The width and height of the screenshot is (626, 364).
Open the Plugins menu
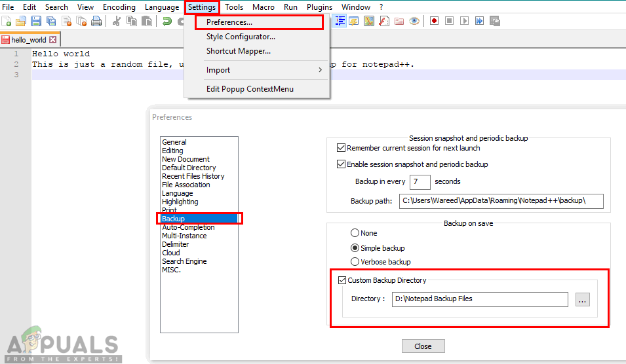click(x=319, y=7)
